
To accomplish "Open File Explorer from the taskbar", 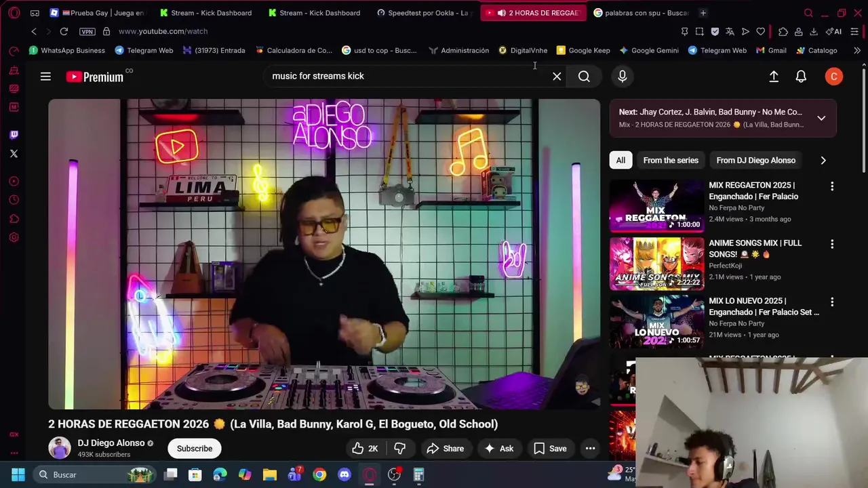I will (270, 474).
